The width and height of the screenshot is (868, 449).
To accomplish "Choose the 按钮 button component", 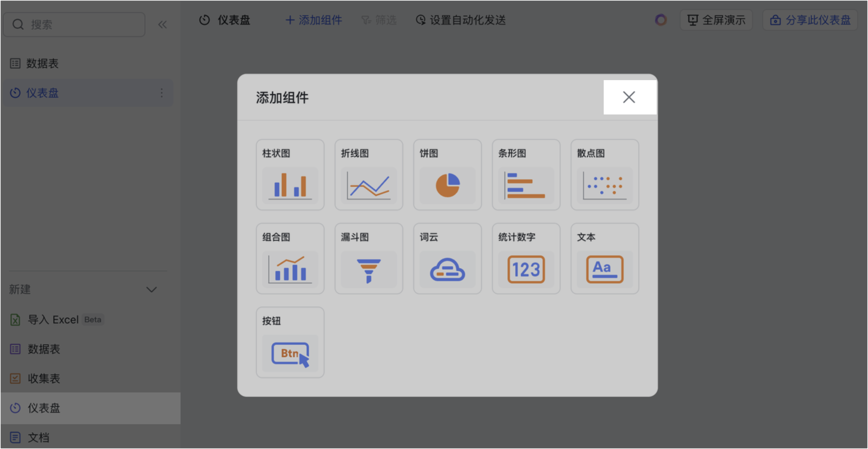I will tap(290, 343).
